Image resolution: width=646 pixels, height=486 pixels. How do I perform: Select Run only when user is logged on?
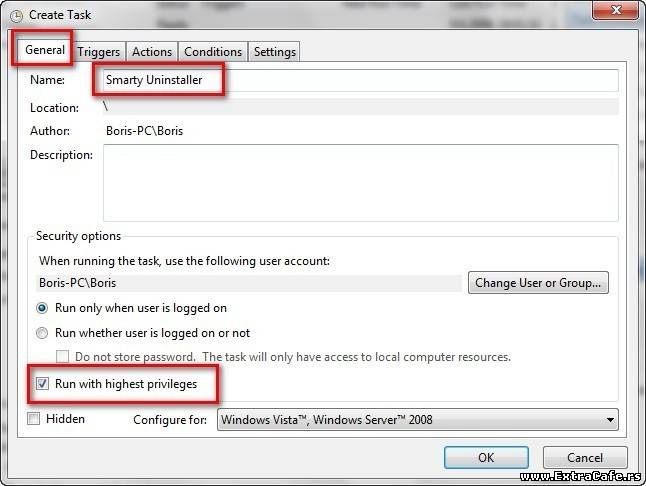(x=42, y=308)
